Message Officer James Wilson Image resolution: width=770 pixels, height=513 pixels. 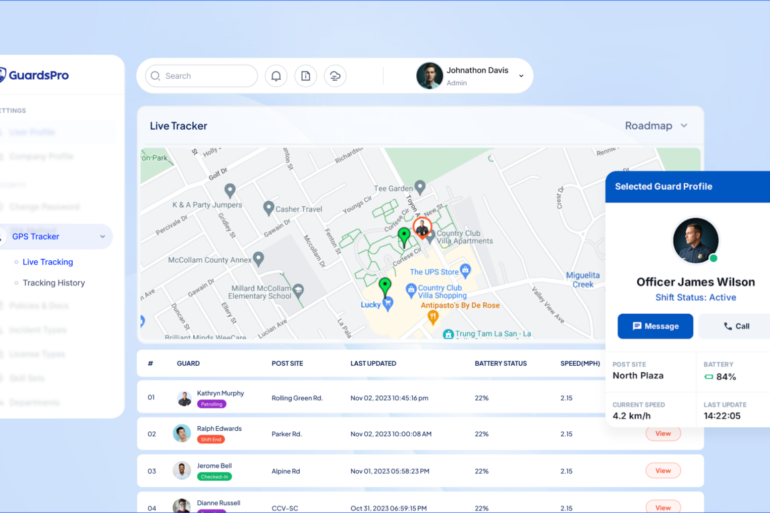pyautogui.click(x=655, y=326)
